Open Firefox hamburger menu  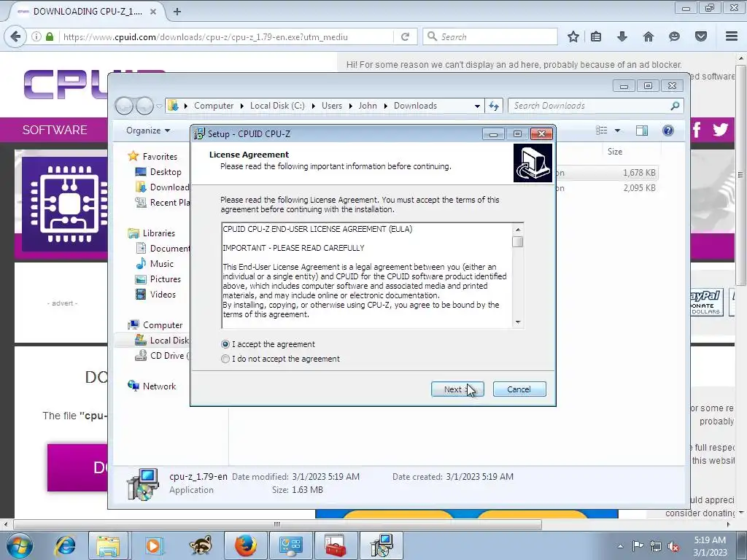(732, 36)
